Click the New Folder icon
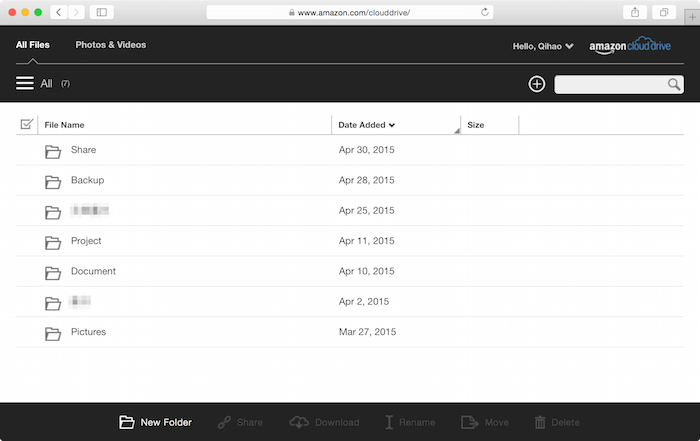This screenshot has height=441, width=700. point(126,422)
